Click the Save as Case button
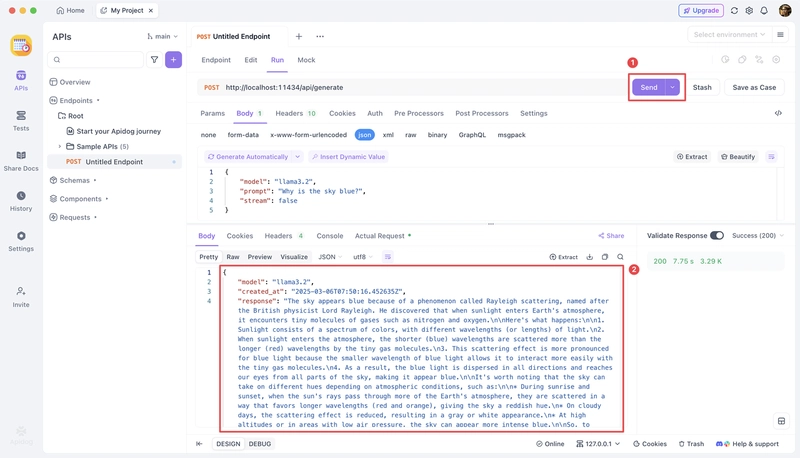The width and height of the screenshot is (800, 458). pyautogui.click(x=754, y=87)
